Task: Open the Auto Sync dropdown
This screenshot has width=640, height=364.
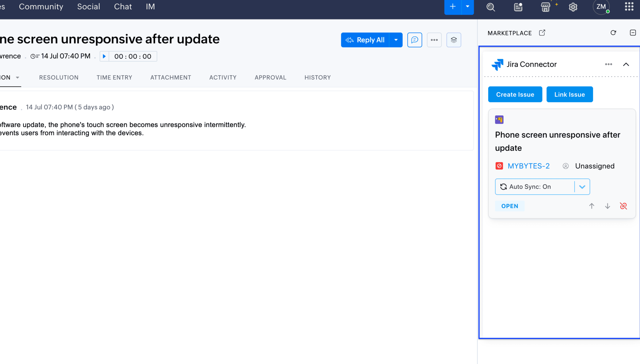Action: (582, 187)
